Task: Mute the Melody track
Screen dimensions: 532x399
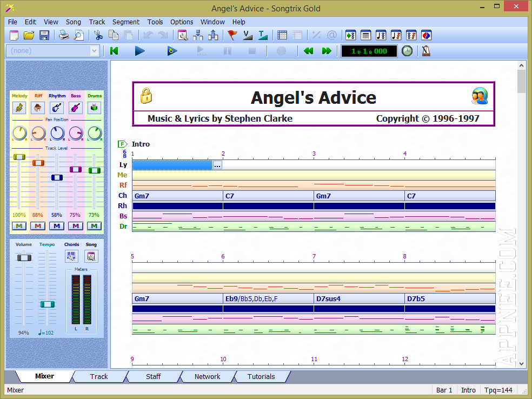Action: click(x=19, y=226)
